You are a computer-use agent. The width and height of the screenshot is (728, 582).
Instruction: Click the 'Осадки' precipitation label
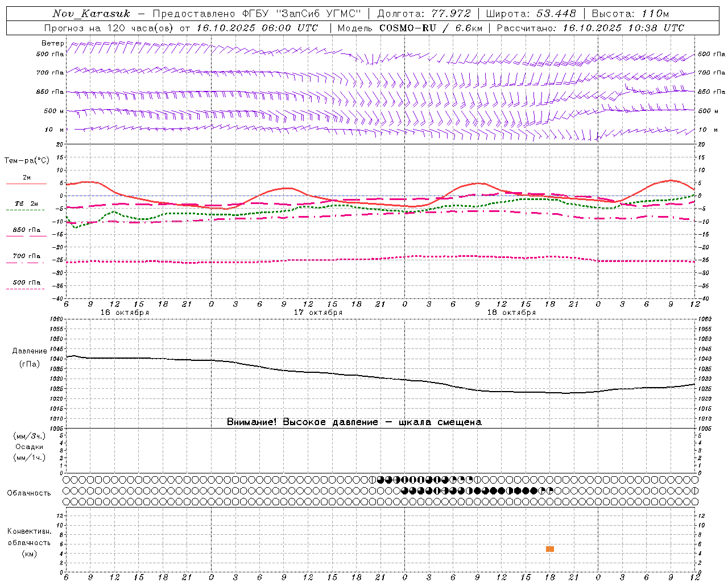click(x=30, y=447)
